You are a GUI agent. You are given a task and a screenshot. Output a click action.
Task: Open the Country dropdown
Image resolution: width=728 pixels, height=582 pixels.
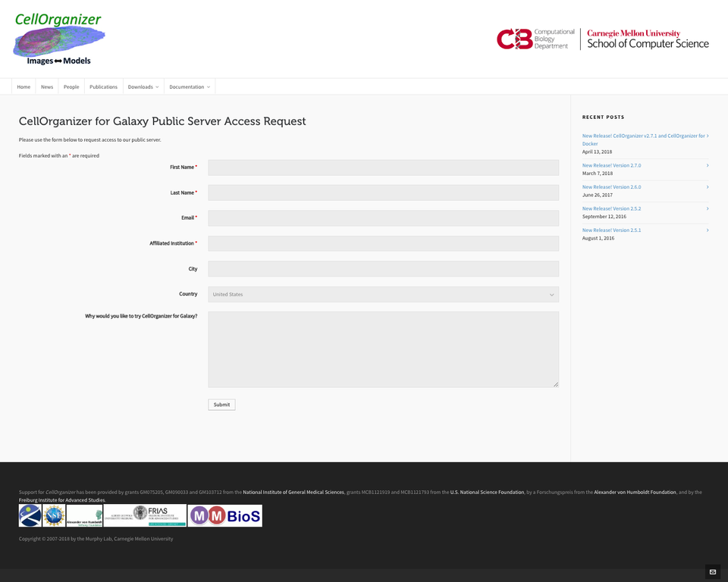384,294
